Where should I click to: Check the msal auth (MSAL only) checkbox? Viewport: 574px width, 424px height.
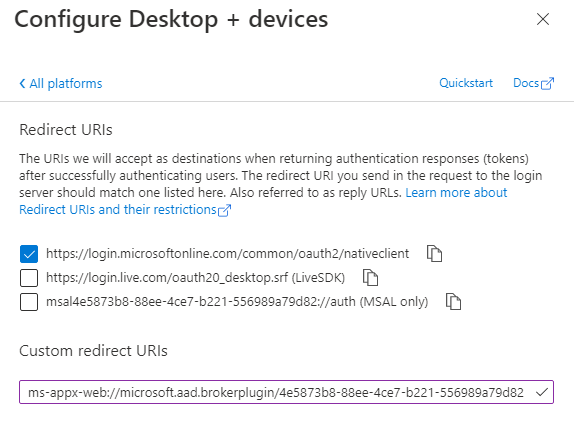click(29, 302)
